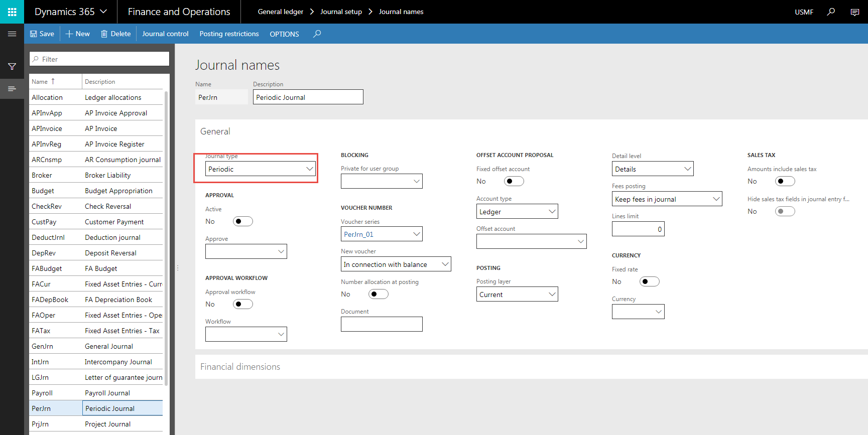This screenshot has width=868, height=435.
Task: Toggle the Approval Active switch
Action: pos(242,221)
